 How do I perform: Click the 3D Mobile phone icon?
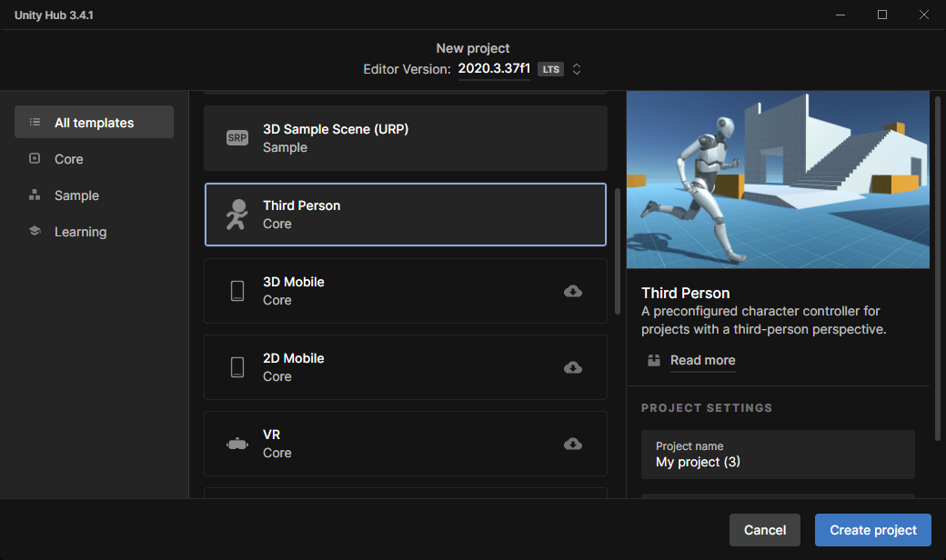coord(237,291)
